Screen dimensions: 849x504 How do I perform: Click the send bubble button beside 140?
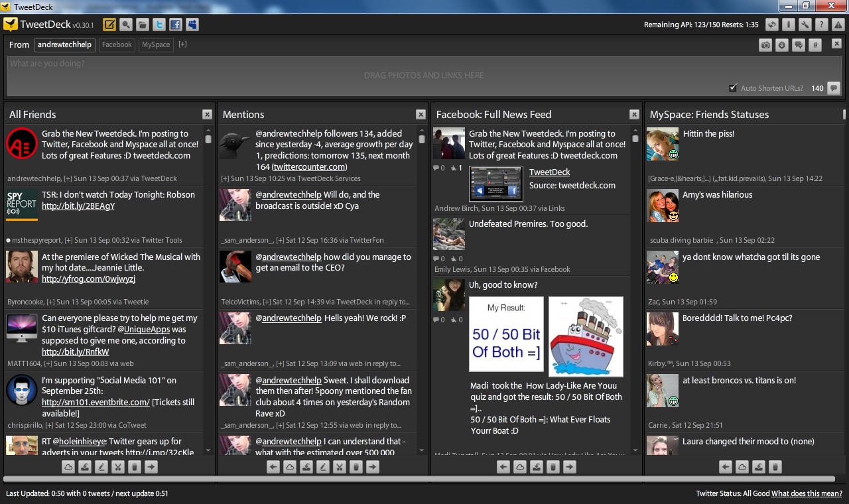(834, 88)
